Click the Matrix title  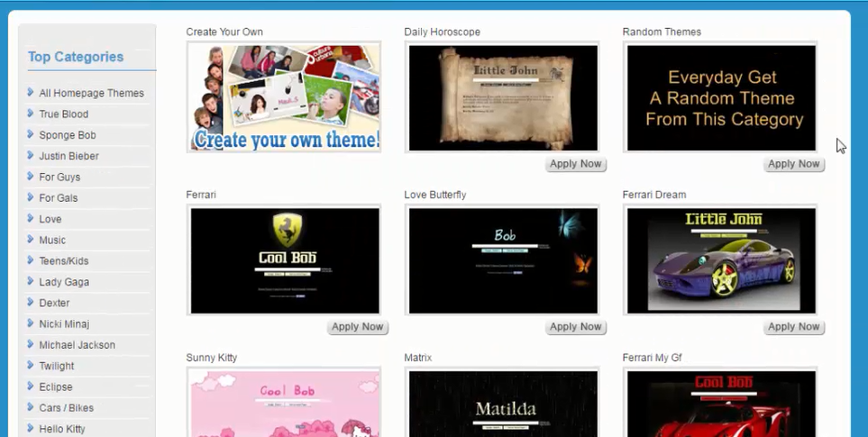418,358
